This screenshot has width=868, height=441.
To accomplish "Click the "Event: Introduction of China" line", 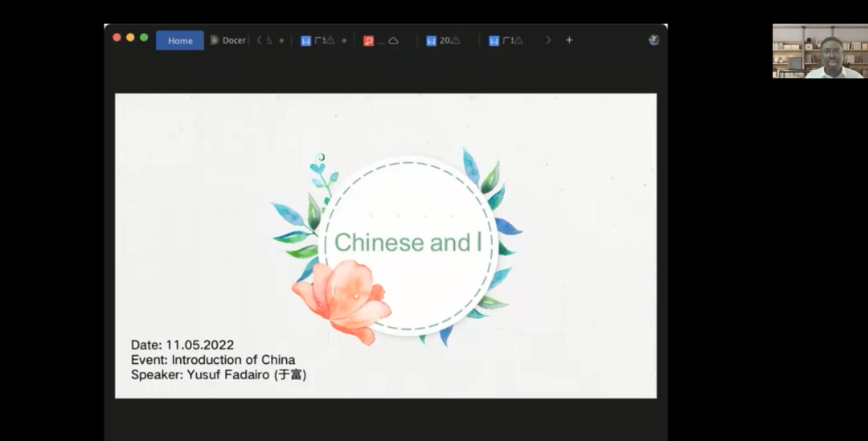I will tap(213, 360).
